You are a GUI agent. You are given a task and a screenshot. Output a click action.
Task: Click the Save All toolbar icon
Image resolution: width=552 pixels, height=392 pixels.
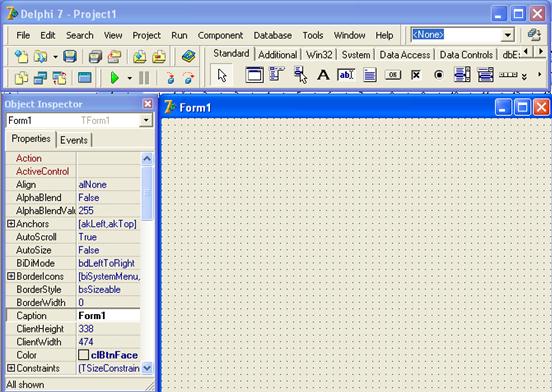coord(95,56)
